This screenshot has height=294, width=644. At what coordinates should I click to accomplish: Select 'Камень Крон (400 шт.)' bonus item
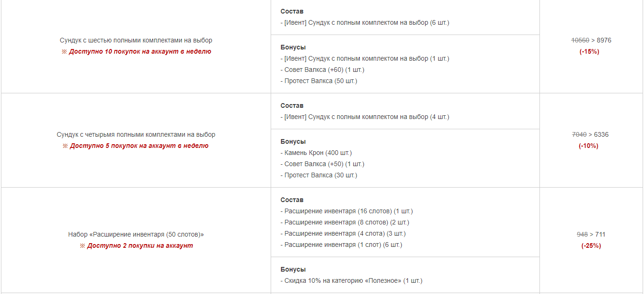pos(316,153)
